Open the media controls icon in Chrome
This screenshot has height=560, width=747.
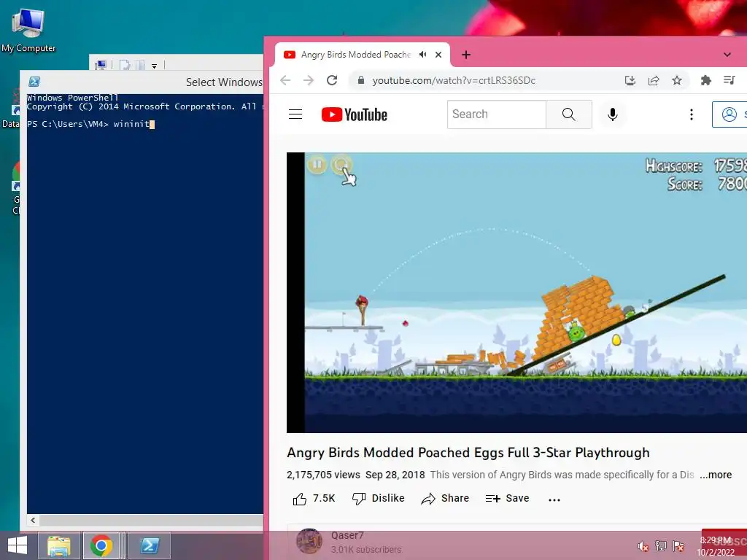(x=729, y=80)
